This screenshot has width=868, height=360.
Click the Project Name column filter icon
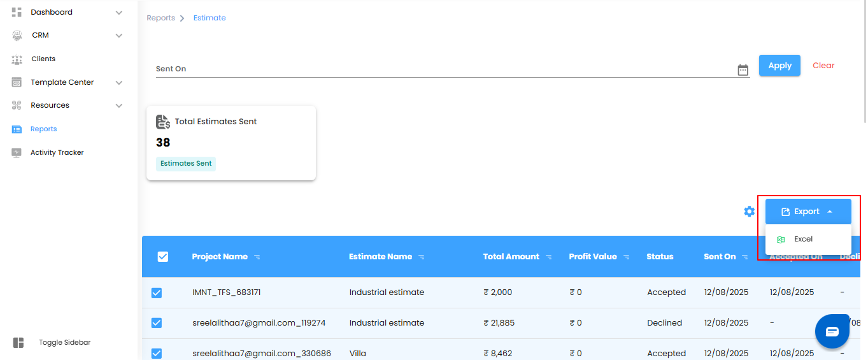(257, 257)
